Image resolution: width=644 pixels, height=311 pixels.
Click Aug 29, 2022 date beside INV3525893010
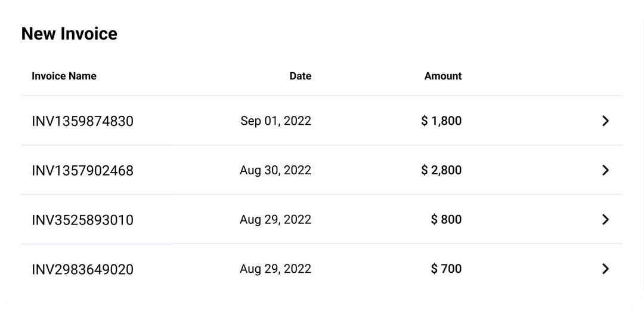tap(275, 220)
